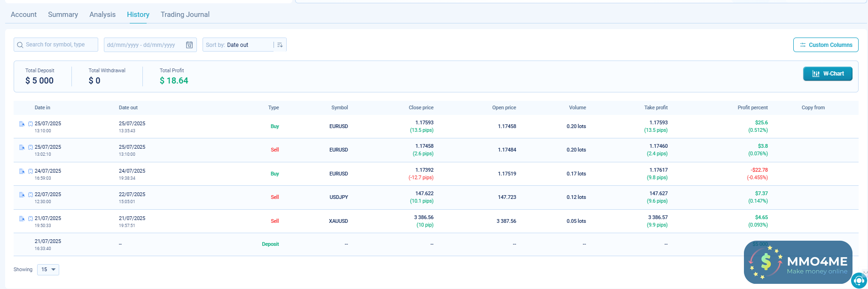Open the Summary tab

click(x=63, y=15)
